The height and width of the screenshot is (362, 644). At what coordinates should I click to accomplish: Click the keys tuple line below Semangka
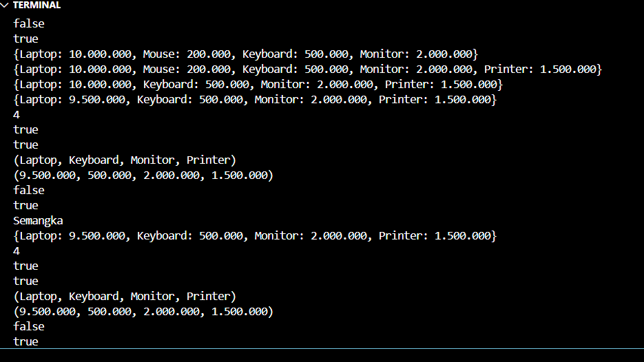(x=124, y=296)
